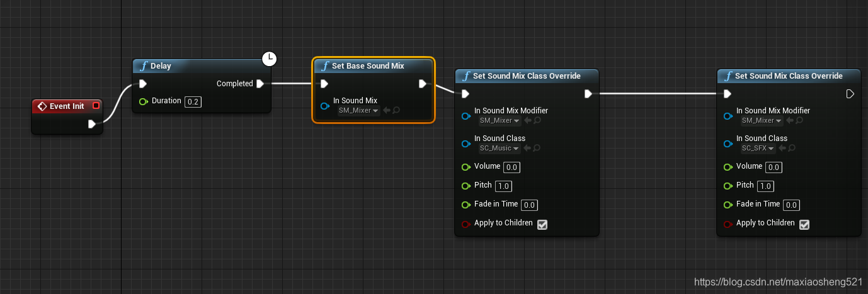868x294 pixels.
Task: Click the Completed exec output pin on Delay
Action: click(260, 84)
